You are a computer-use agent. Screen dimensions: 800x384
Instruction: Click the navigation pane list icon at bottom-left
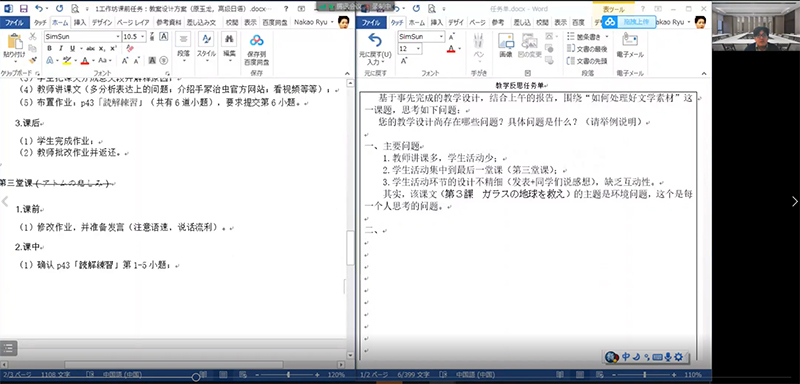point(8,348)
